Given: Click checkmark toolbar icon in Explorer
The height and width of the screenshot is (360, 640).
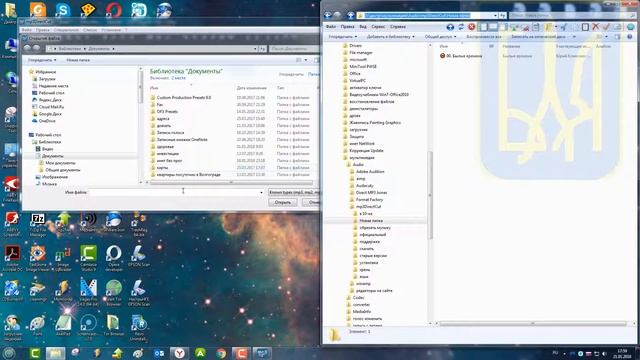Looking at the screenshot, I should coord(606,27).
